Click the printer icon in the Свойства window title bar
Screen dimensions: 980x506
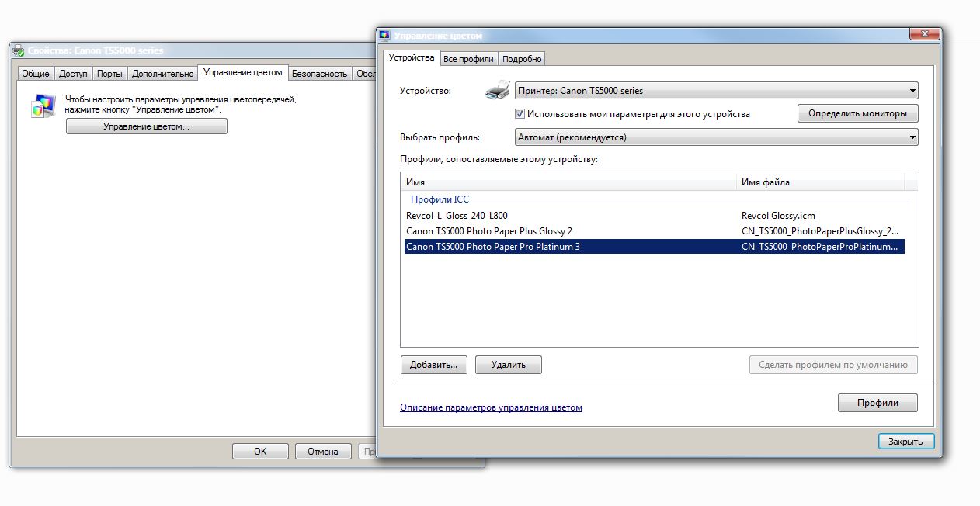click(18, 50)
